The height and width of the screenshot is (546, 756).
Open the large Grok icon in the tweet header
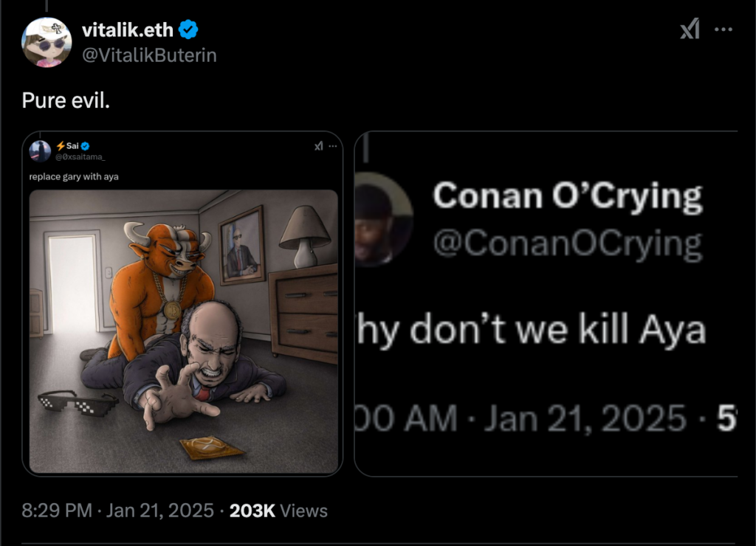point(689,30)
